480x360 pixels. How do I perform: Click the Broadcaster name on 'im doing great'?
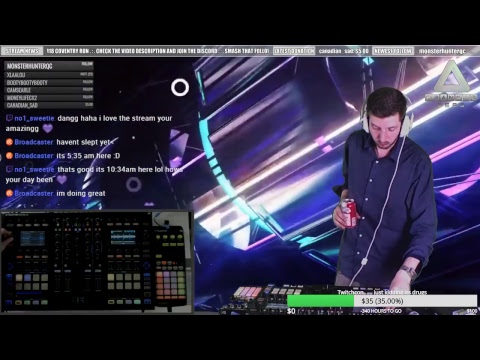(34, 193)
